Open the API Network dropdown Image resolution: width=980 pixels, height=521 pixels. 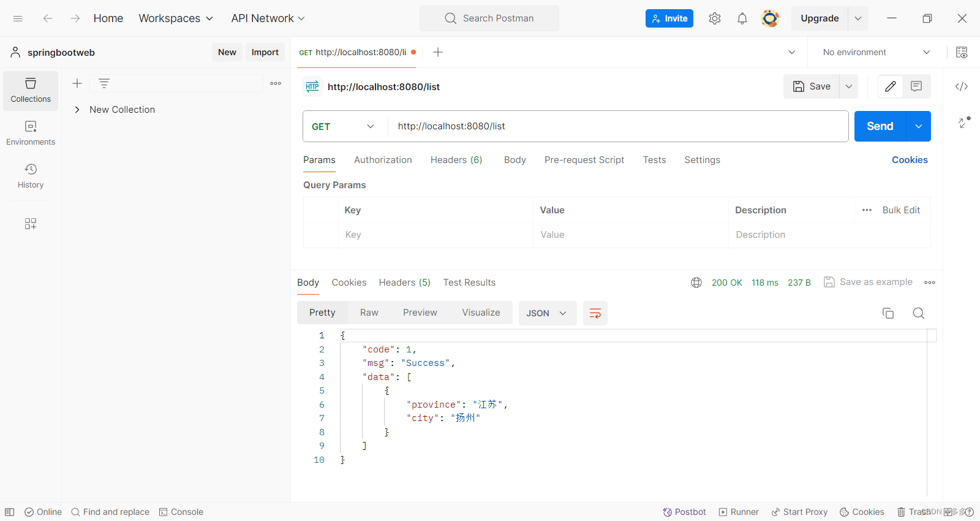pos(268,18)
